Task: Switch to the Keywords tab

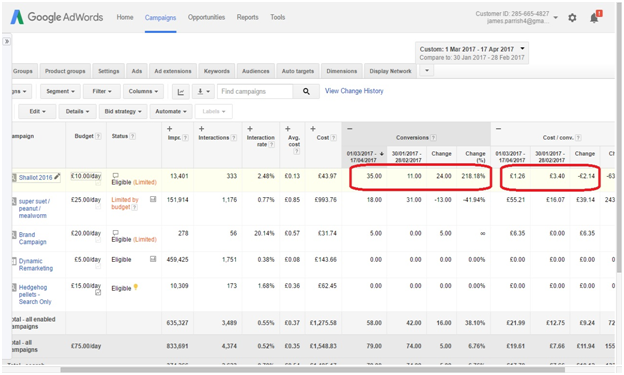Action: coord(216,71)
